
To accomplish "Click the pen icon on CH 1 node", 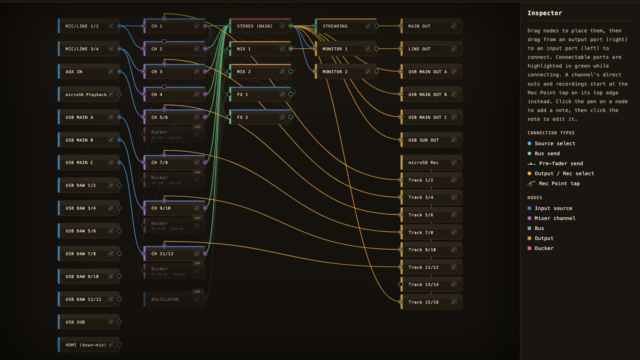I will (x=197, y=26).
